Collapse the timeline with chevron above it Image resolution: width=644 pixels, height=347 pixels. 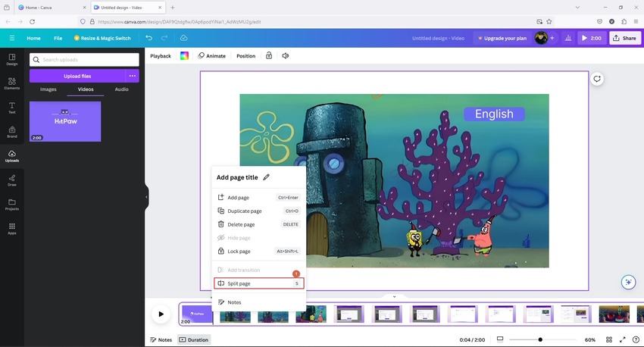(394, 296)
